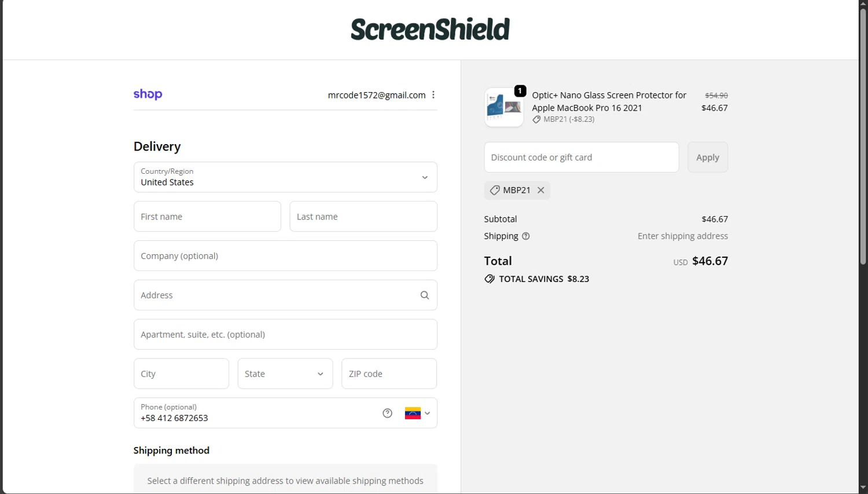868x494 pixels.
Task: Click the address search magnifier icon
Action: tap(425, 295)
